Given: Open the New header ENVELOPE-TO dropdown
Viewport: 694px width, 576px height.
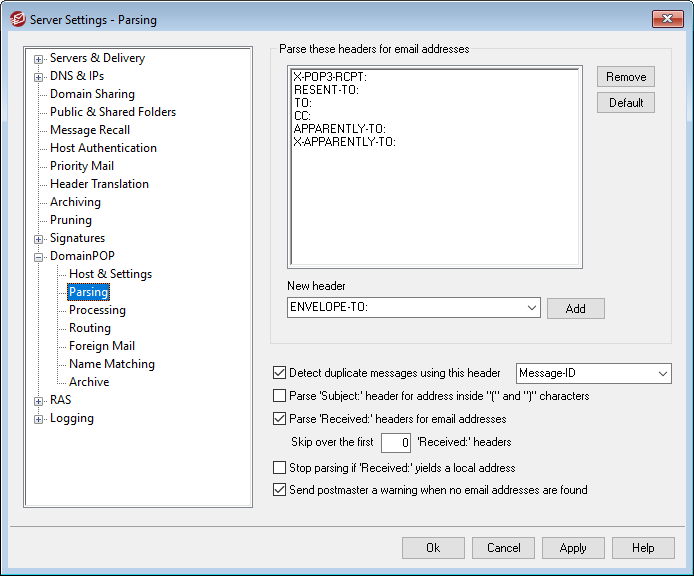Looking at the screenshot, I should click(531, 308).
